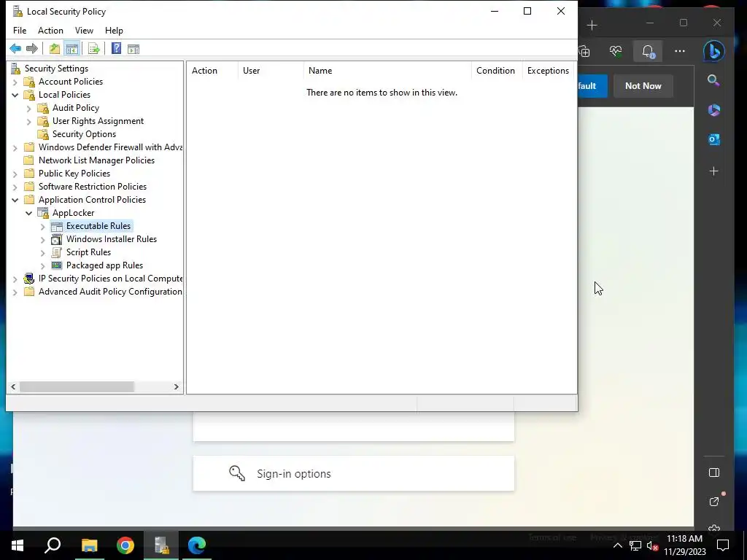Collapse the AppLocker node

[x=28, y=213]
